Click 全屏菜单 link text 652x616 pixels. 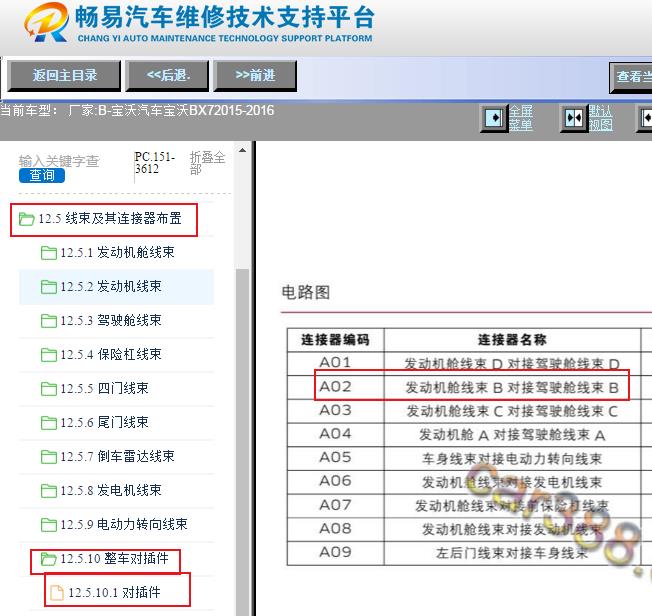(521, 118)
